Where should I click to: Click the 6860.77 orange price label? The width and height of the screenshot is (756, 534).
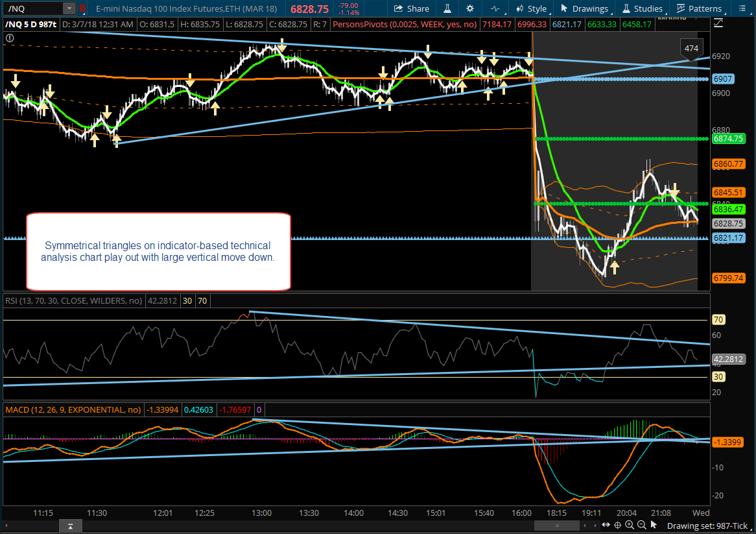pyautogui.click(x=729, y=164)
